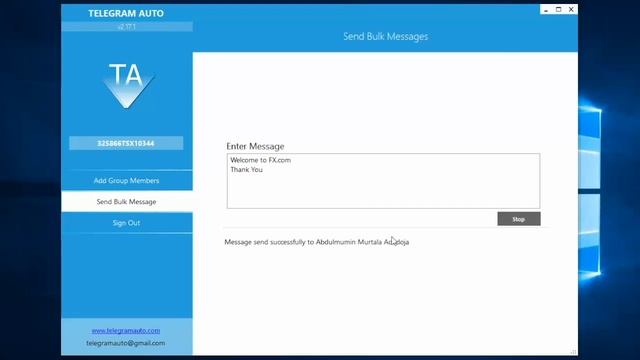
Task: Click the window resize grip at corner
Action: point(573,351)
